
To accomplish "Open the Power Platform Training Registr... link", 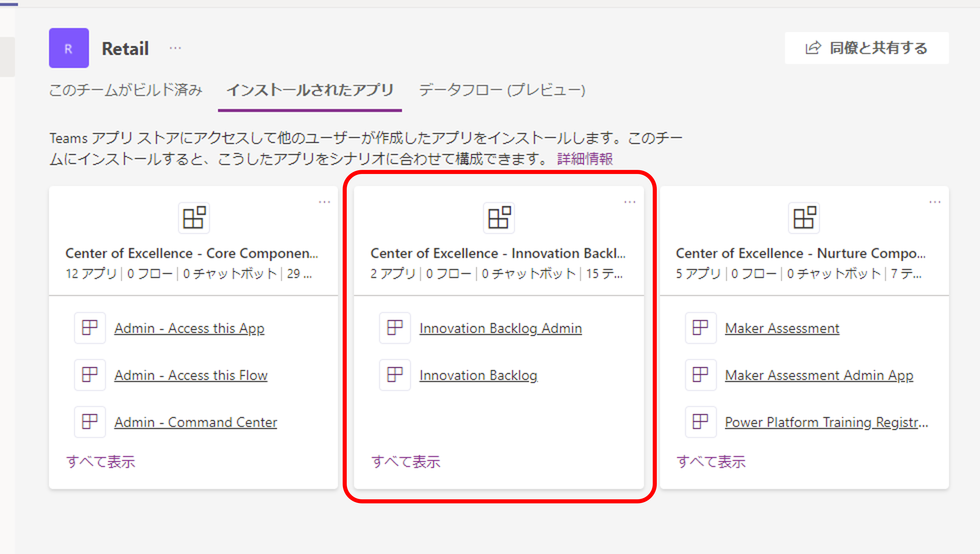I will (x=827, y=422).
